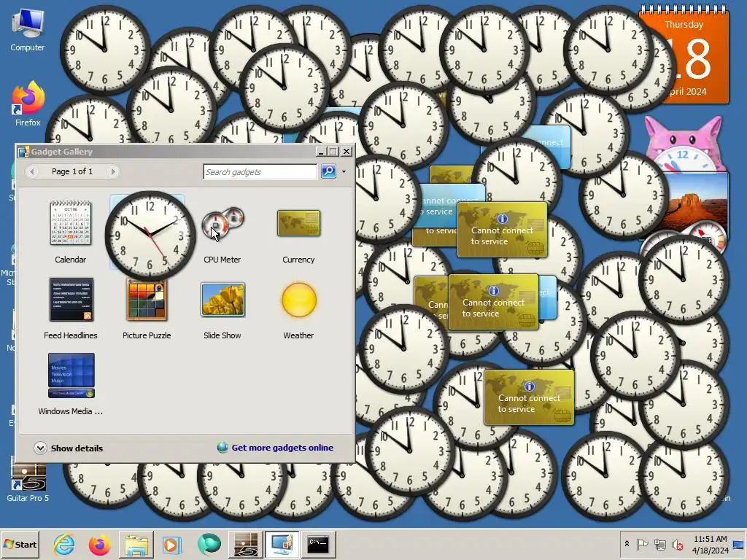Open the taskbar clock showing 11:51 AM

click(x=710, y=544)
